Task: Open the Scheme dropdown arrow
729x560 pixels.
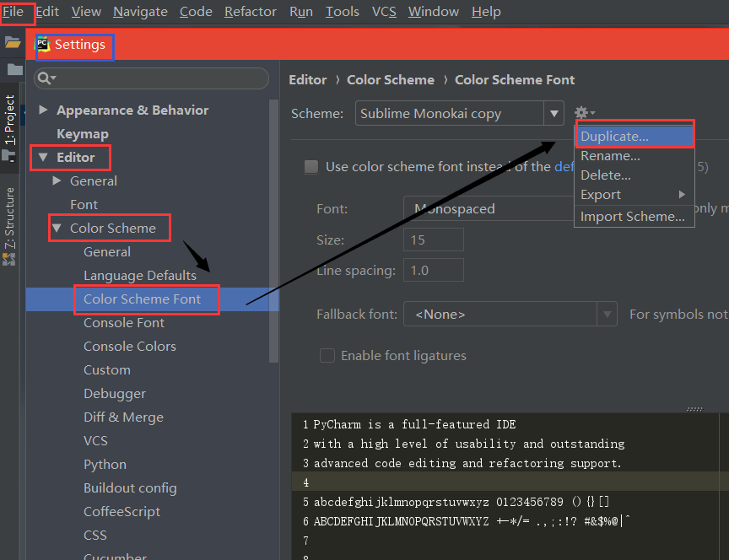Action: 553,113
